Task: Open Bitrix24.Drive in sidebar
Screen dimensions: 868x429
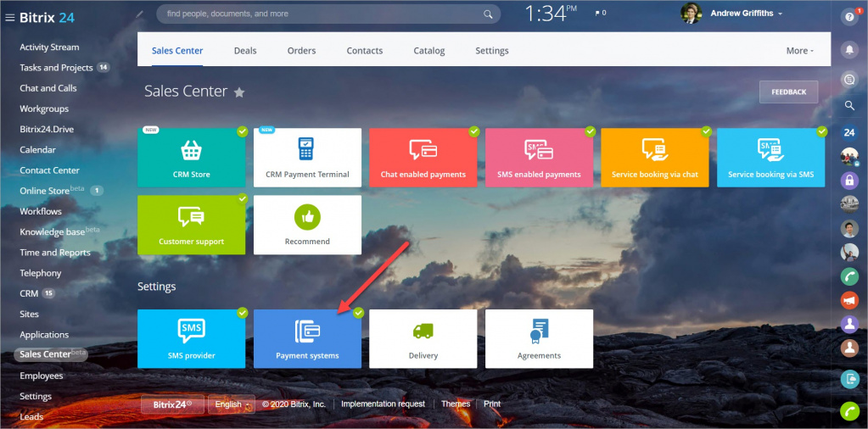Action: tap(47, 130)
